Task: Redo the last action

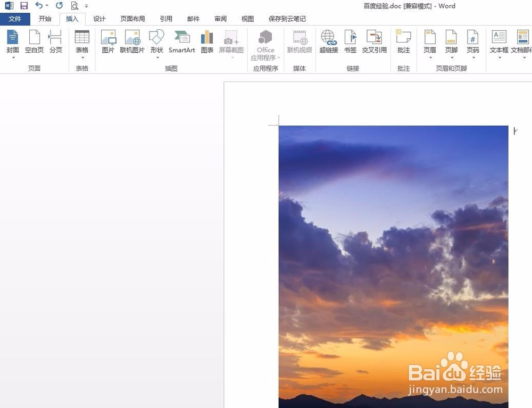Action: (59, 5)
